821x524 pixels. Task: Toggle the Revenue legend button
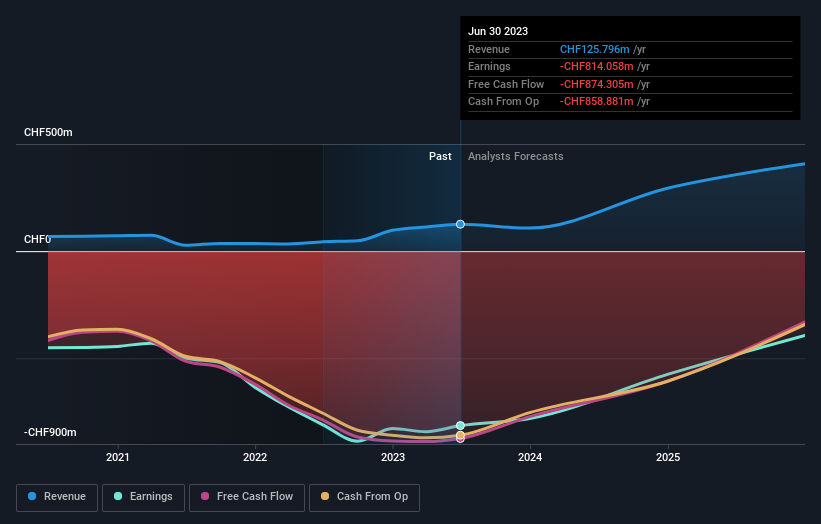click(57, 497)
